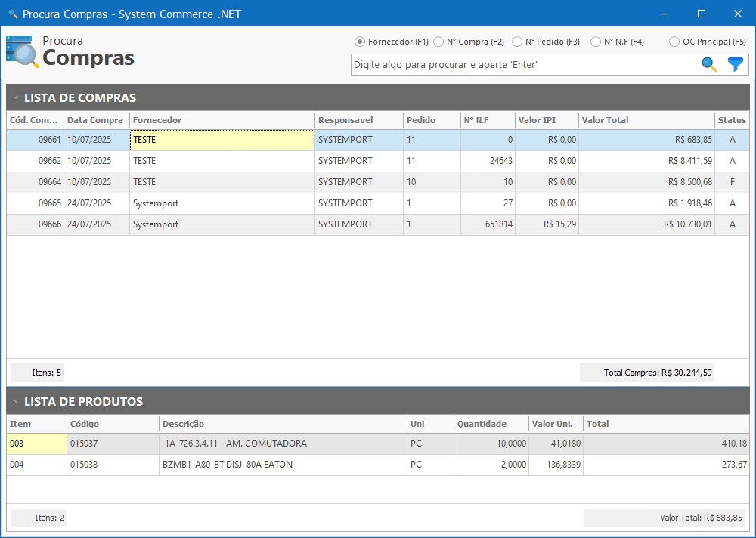Select the N° Compra (F2) radio option
756x538 pixels.
[x=438, y=42]
